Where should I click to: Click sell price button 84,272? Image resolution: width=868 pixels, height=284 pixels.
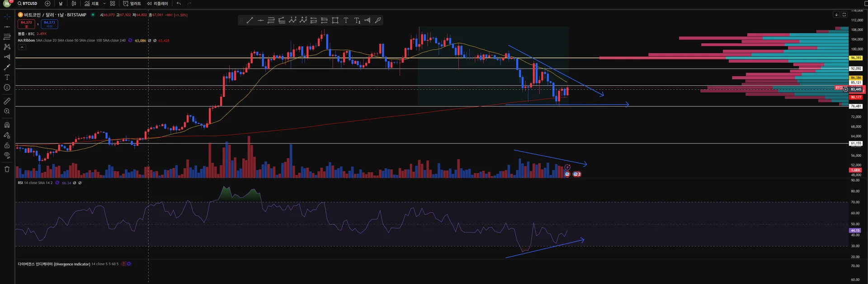pyautogui.click(x=26, y=24)
